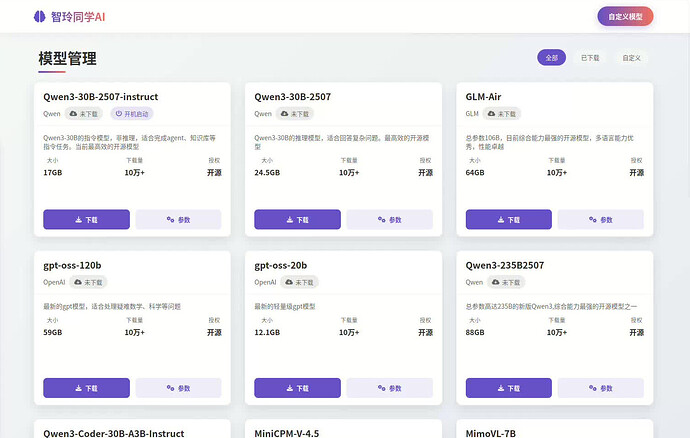The height and width of the screenshot is (438, 690).
Task: Click cloud status icon on Qwen3-30B-2507-instruct
Action: (73, 114)
